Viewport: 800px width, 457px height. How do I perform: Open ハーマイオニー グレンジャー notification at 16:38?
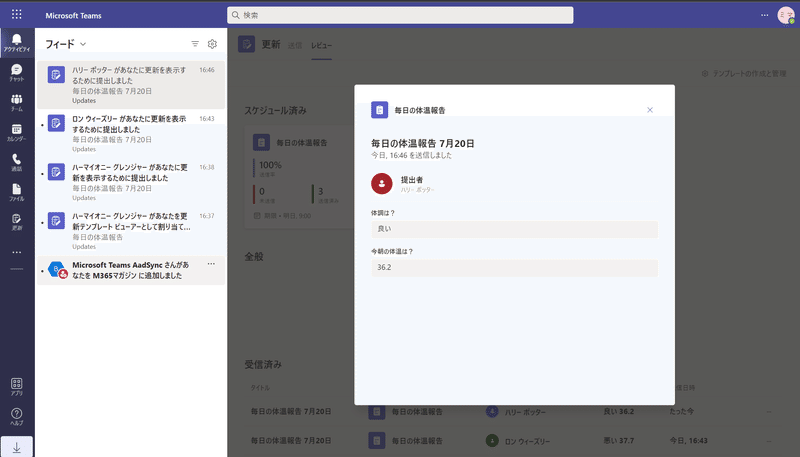(x=131, y=182)
